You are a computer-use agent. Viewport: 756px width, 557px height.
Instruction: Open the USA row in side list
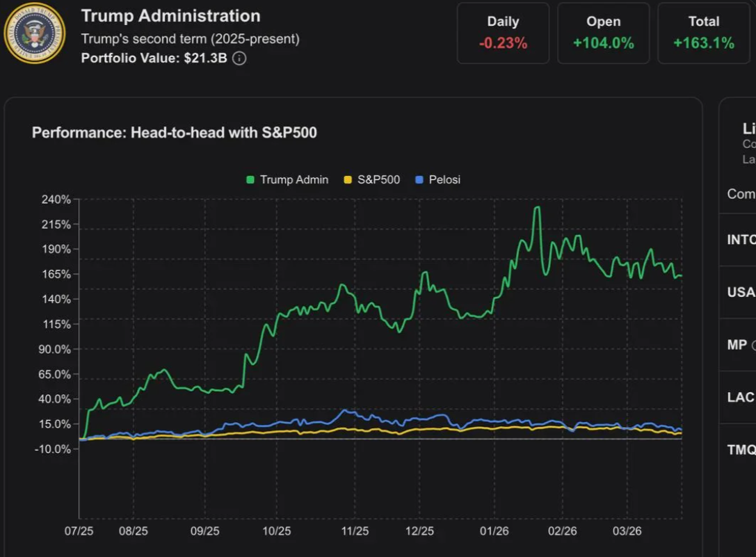[x=738, y=292]
